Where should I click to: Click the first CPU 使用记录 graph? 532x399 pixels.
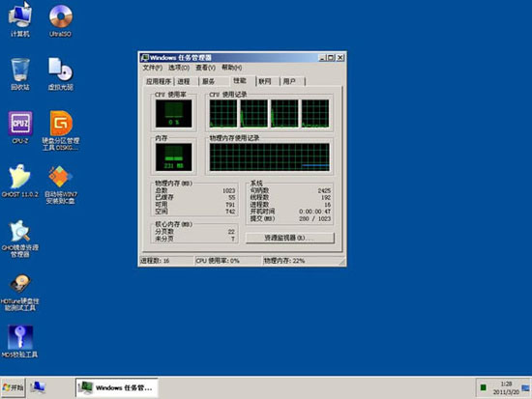coord(223,113)
